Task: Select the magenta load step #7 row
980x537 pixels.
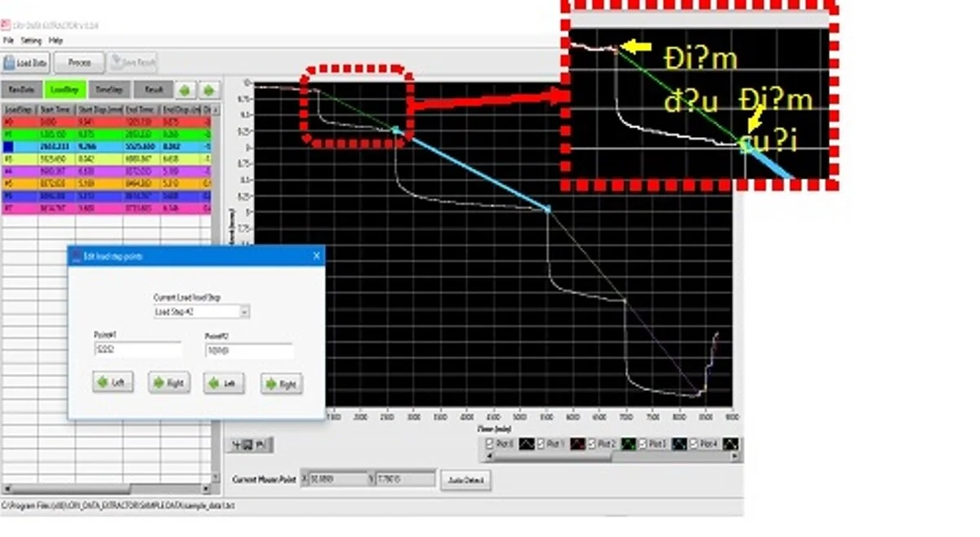Action: pyautogui.click(x=106, y=209)
